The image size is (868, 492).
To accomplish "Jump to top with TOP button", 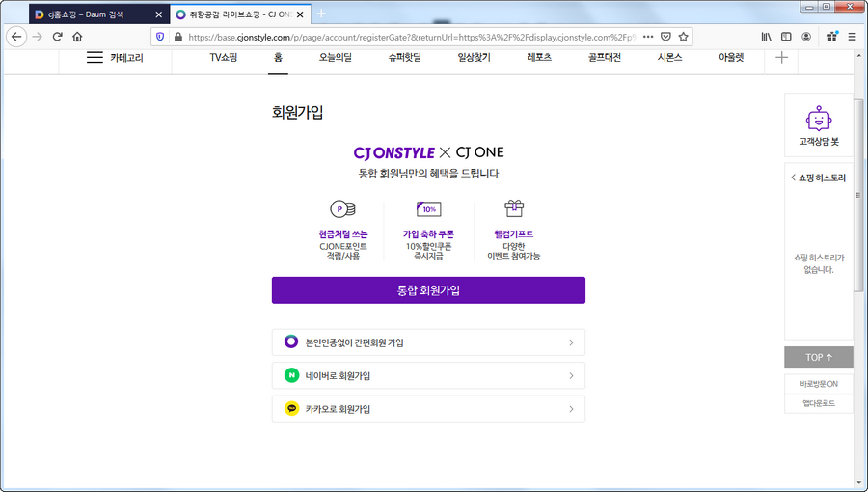I will [x=819, y=358].
